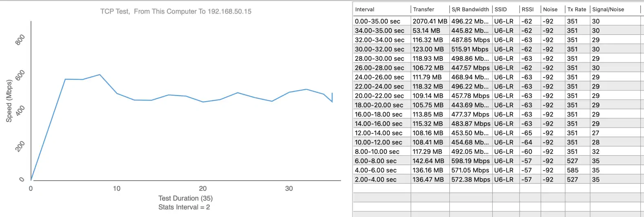Click the Transfer column header

[424, 9]
